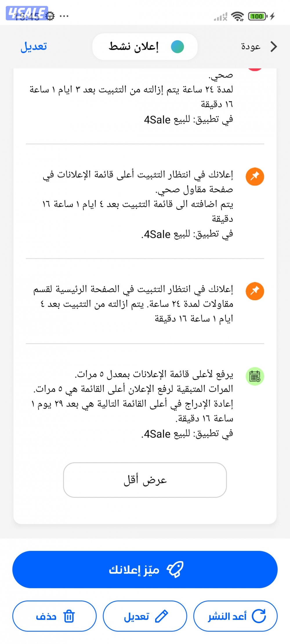The width and height of the screenshot is (290, 644).
Task: Open the تعديل link in the header
Action: (34, 47)
